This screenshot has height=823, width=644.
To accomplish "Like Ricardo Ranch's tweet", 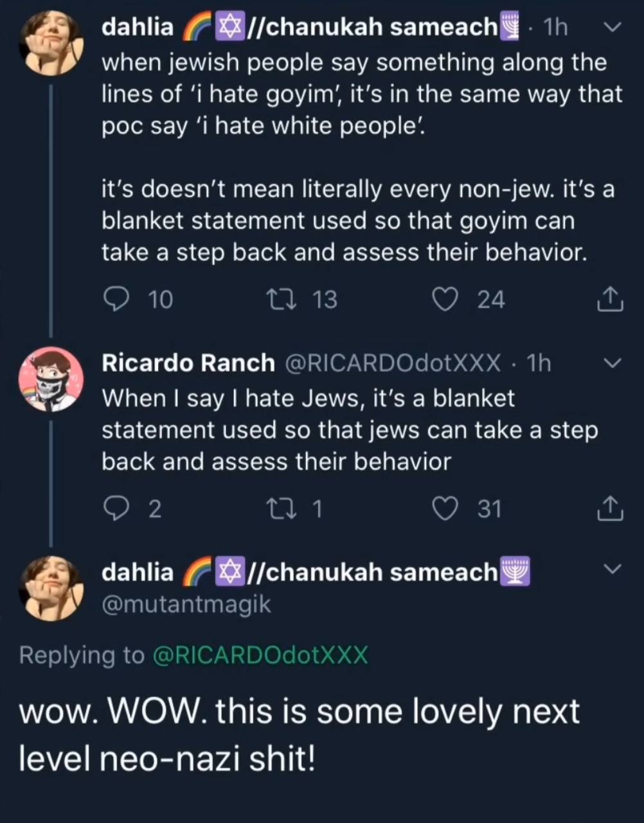I will pos(445,509).
